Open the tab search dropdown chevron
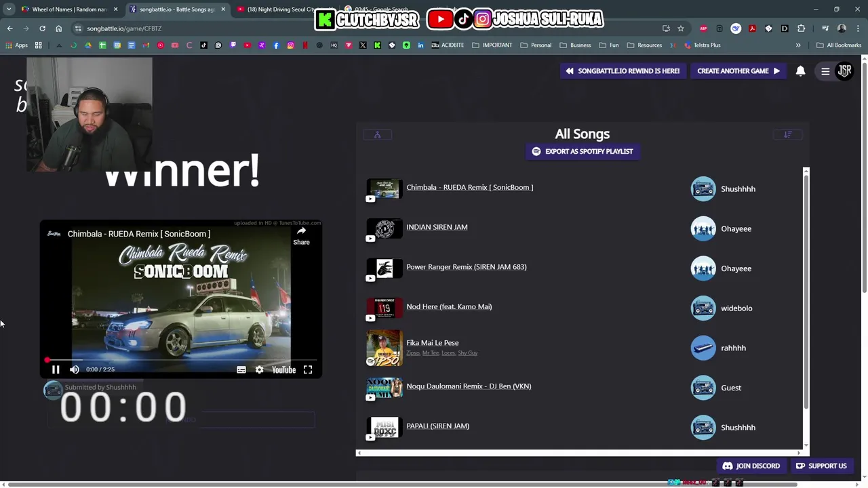The image size is (868, 488). tap(8, 9)
